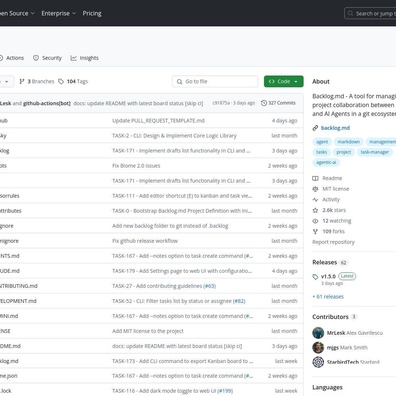Click the star icon beside 2.6k stars
396x396 pixels.
point(315,210)
